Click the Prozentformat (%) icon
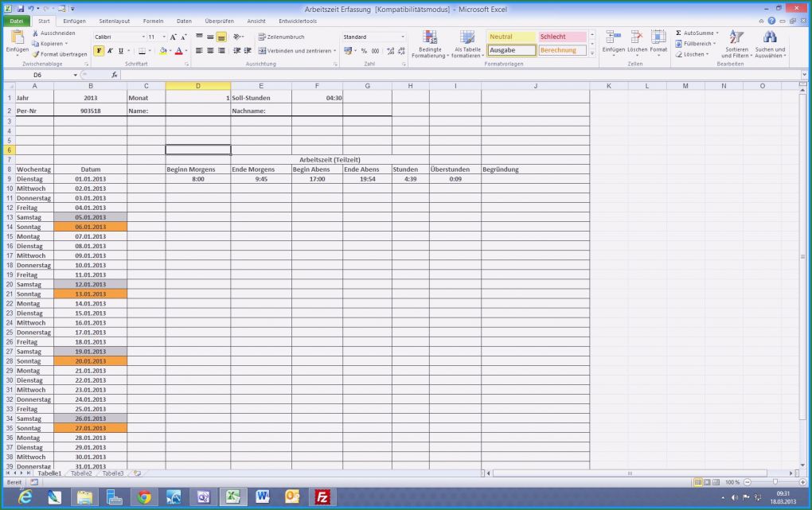 (365, 51)
